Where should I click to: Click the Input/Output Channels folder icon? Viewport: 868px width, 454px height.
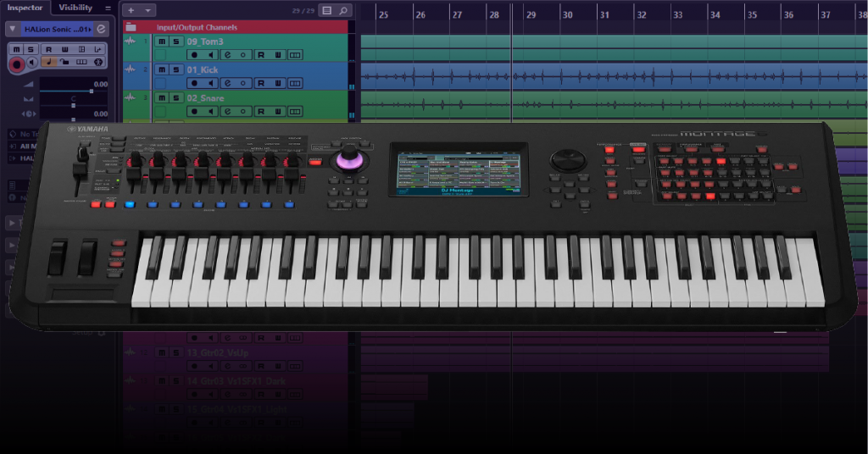click(x=131, y=27)
